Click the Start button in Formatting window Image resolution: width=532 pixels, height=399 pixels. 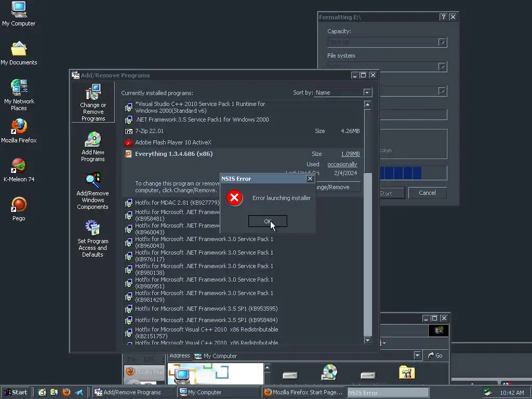[392, 193]
